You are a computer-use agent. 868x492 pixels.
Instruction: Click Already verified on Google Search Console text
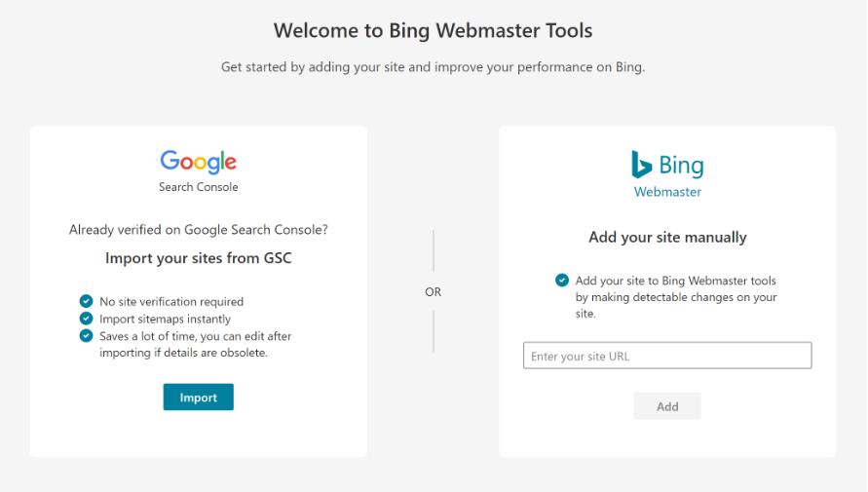point(198,230)
